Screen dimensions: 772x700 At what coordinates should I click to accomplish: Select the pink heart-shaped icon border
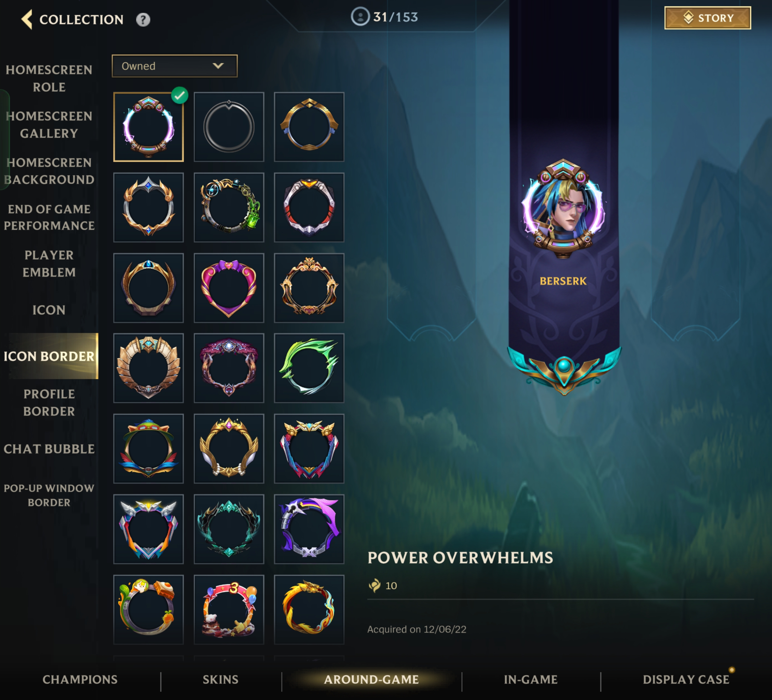click(x=229, y=288)
